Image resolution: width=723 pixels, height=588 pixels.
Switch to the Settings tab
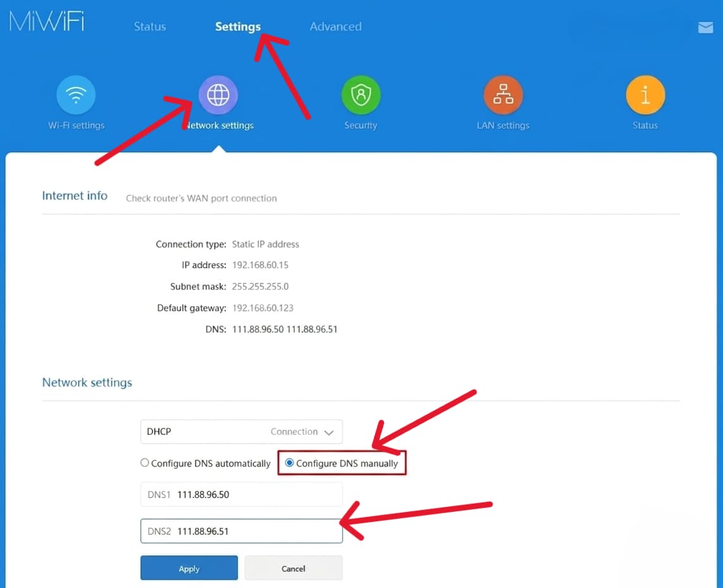coord(238,27)
